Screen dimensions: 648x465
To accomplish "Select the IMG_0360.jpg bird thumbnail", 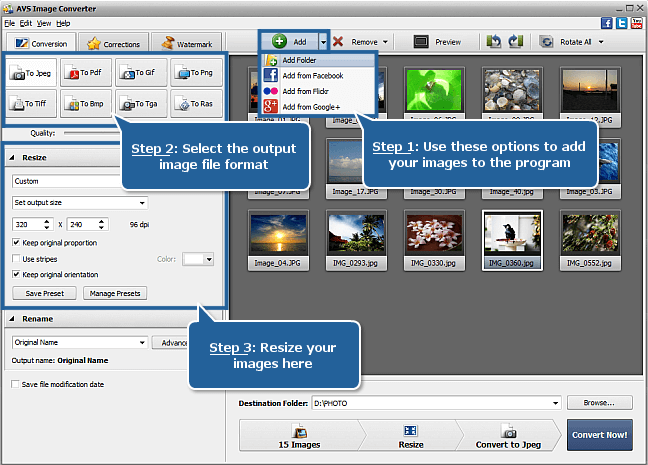I will [x=512, y=240].
